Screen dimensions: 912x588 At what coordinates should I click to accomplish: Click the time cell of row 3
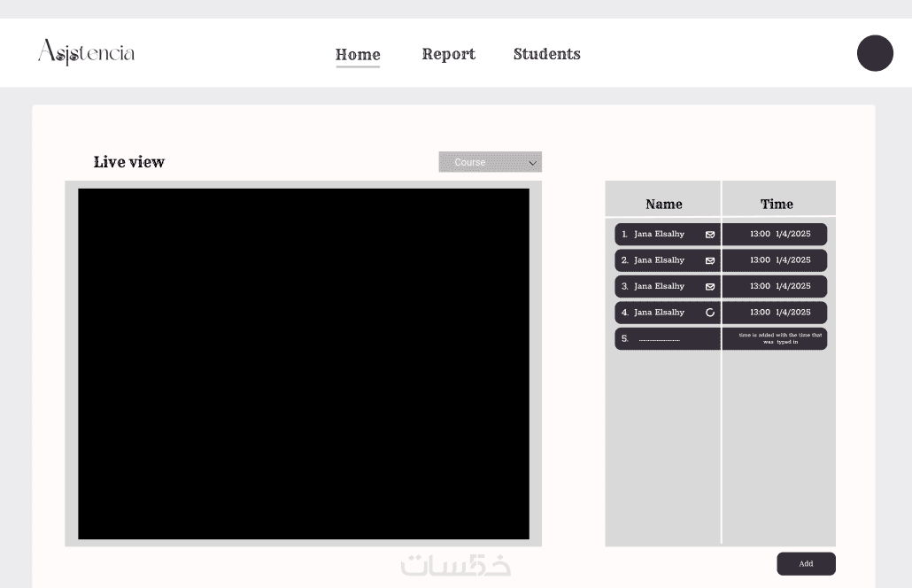tap(775, 287)
